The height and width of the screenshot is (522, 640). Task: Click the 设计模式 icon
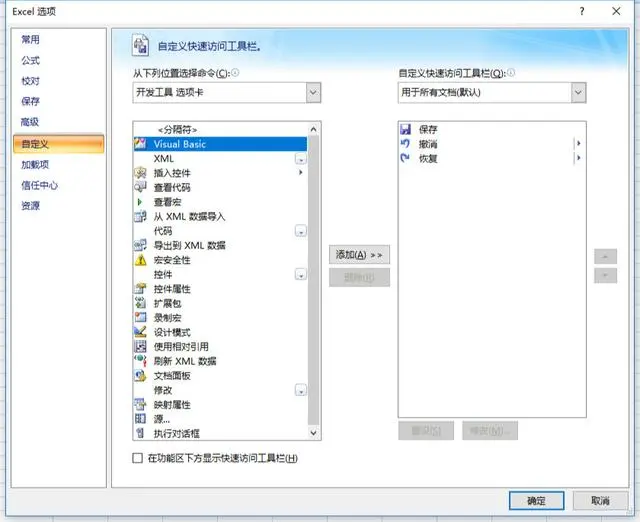tap(140, 332)
